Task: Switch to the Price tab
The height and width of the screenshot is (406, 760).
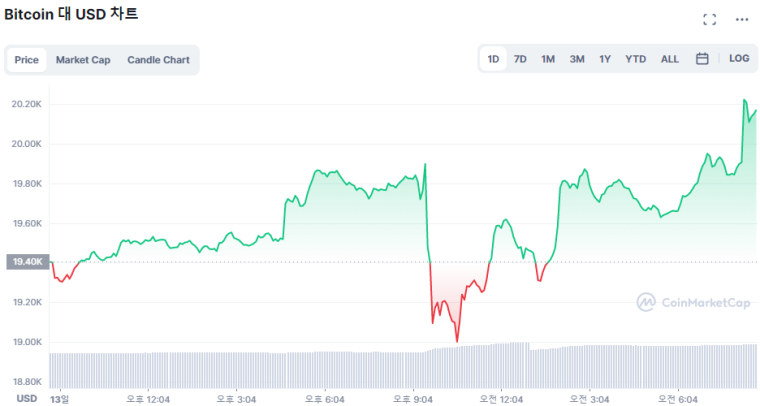Action: coord(27,60)
